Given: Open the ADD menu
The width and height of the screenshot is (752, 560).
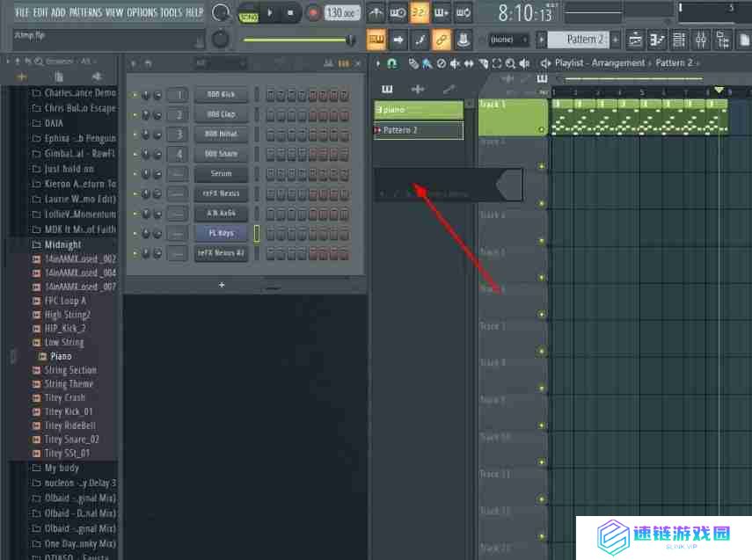Looking at the screenshot, I should (58, 12).
